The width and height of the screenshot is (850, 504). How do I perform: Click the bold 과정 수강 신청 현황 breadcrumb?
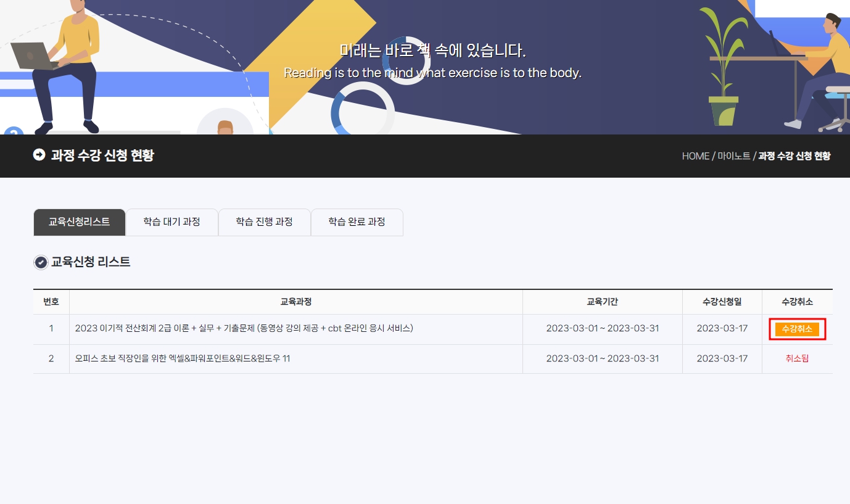(x=794, y=156)
